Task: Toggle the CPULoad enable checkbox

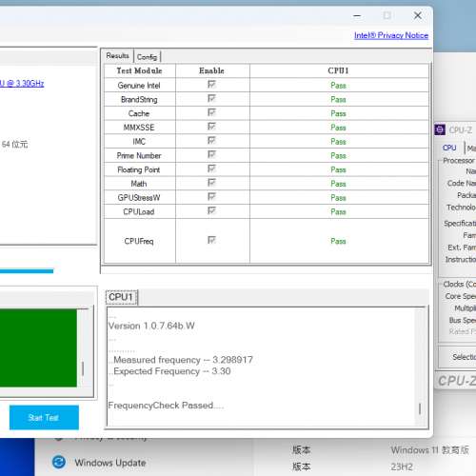Action: pyautogui.click(x=211, y=210)
